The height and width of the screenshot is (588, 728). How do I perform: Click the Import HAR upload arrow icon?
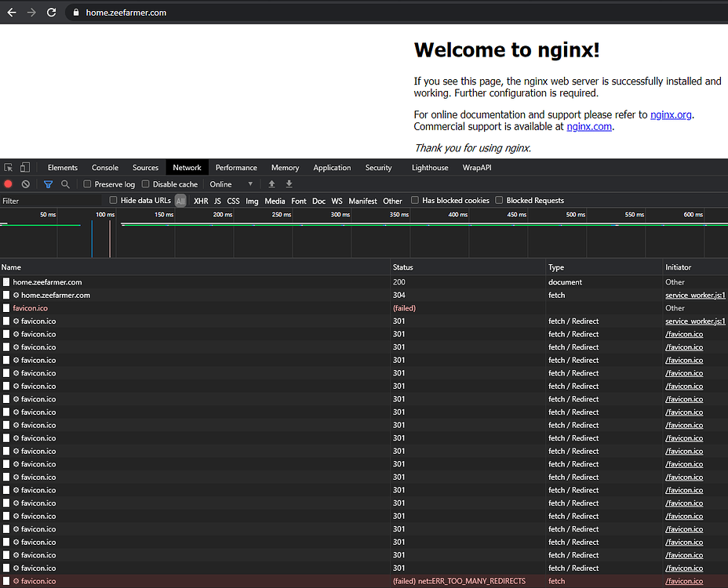[271, 184]
